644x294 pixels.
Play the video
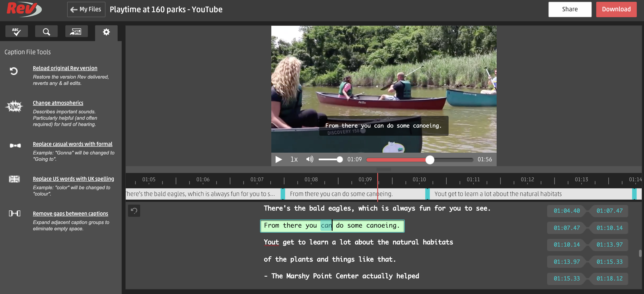pyautogui.click(x=278, y=159)
